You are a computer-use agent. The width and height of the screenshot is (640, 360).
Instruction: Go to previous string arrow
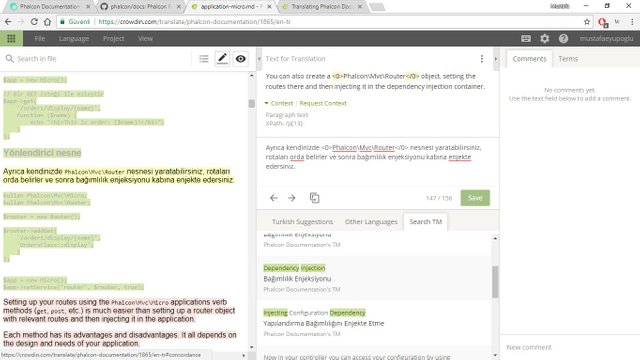[x=273, y=198]
